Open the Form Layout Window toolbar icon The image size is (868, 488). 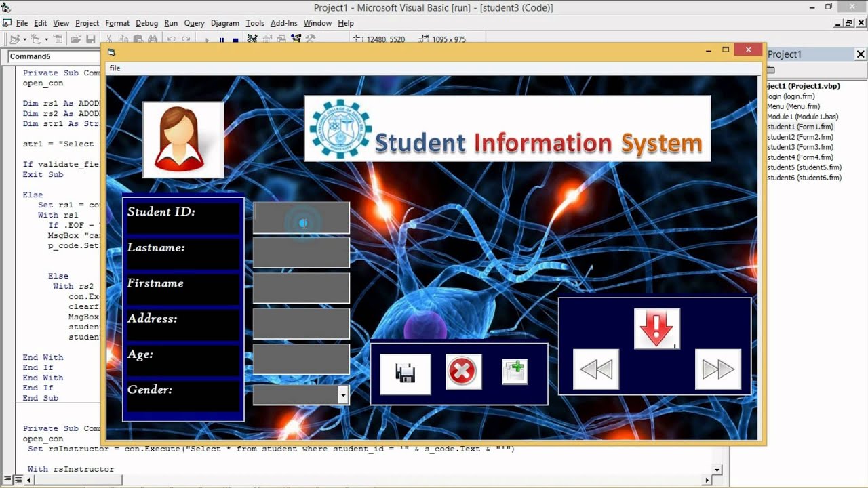tap(281, 39)
